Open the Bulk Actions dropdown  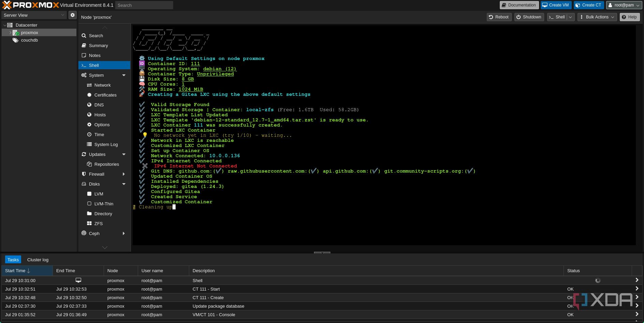[x=597, y=17]
